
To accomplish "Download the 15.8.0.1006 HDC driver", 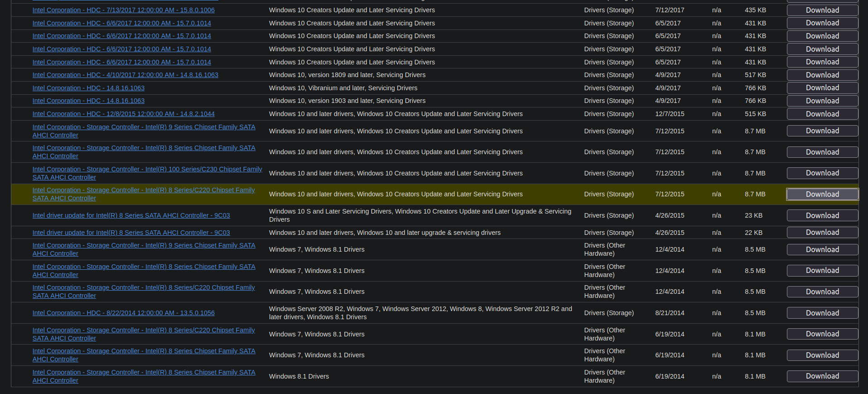I will pyautogui.click(x=822, y=10).
